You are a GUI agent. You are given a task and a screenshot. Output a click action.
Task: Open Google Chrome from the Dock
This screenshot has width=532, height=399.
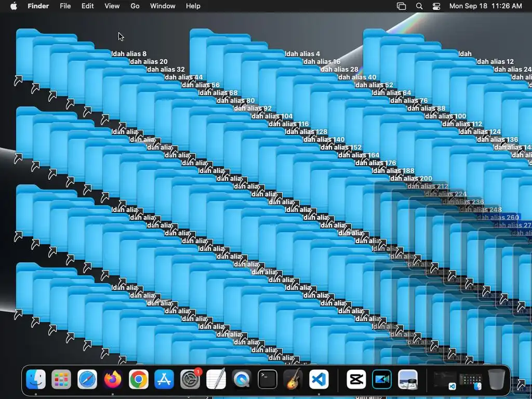[138, 379]
